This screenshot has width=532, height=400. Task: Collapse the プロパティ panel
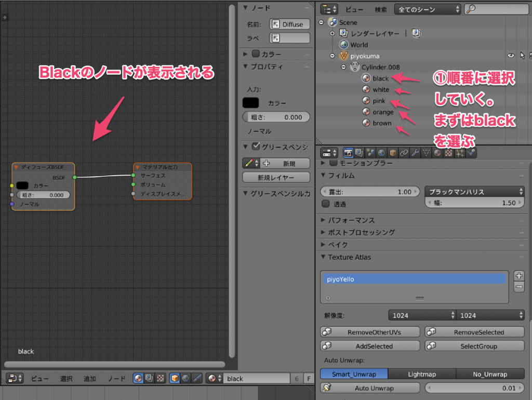(245, 66)
